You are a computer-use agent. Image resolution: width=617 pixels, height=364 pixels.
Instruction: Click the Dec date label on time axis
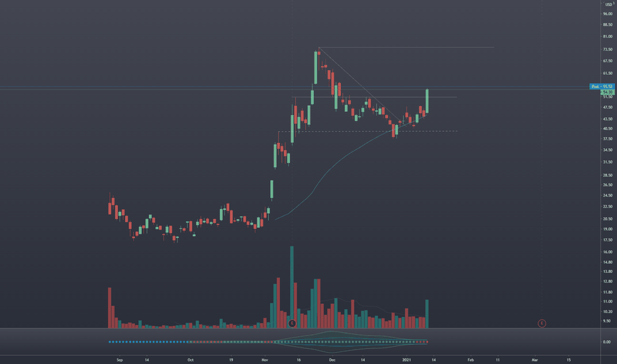coord(332,359)
